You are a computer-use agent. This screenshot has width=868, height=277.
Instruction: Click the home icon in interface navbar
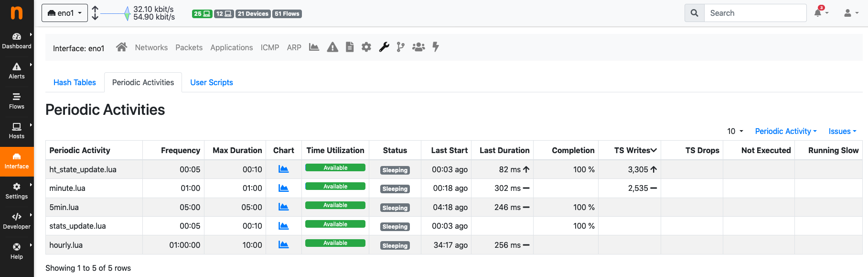(x=121, y=47)
